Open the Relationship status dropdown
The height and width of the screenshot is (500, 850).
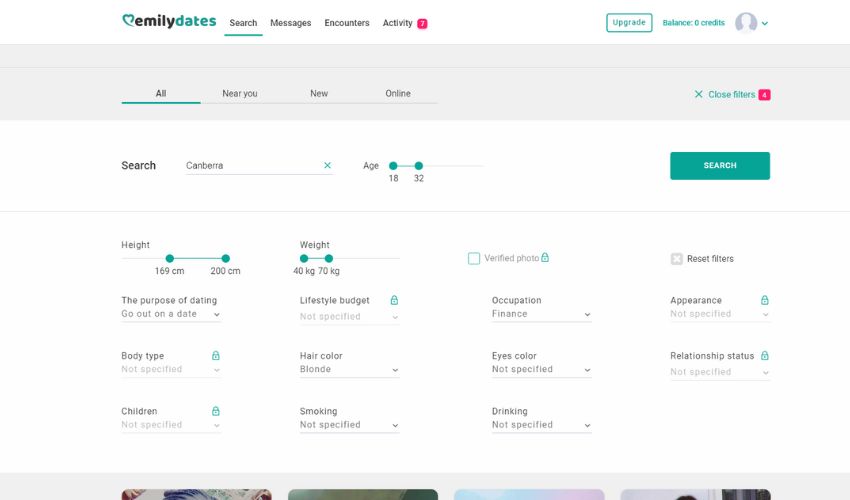[720, 372]
